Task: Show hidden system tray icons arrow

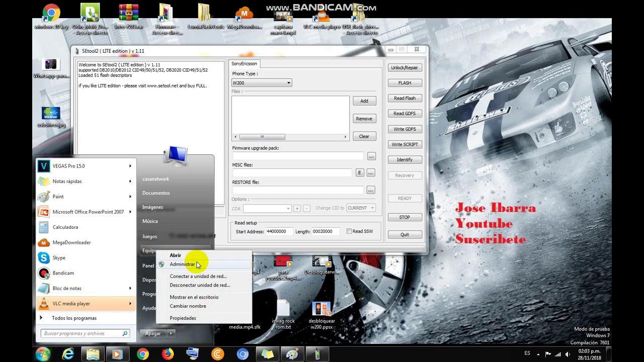Action: pos(538,354)
